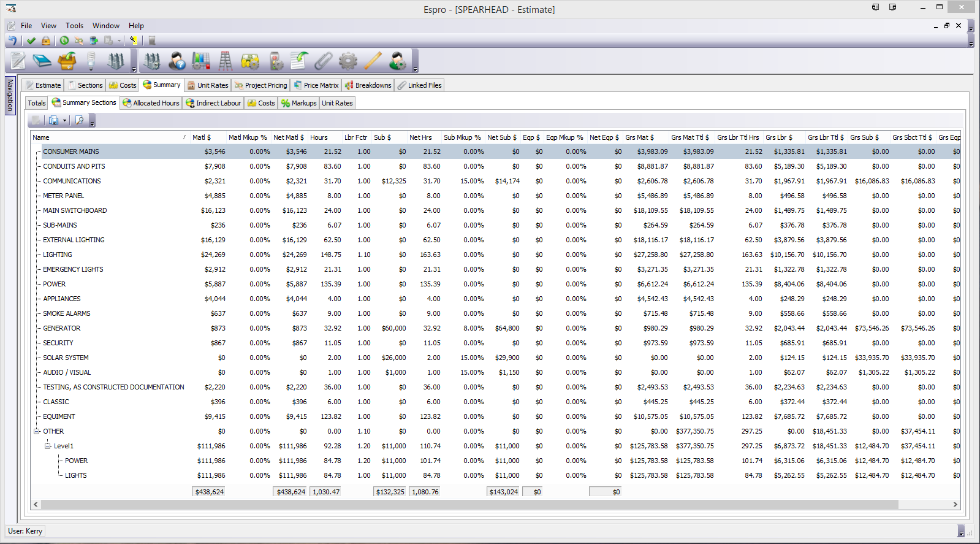This screenshot has height=544, width=980.
Task: Click the person with question mark icon
Action: point(177,61)
